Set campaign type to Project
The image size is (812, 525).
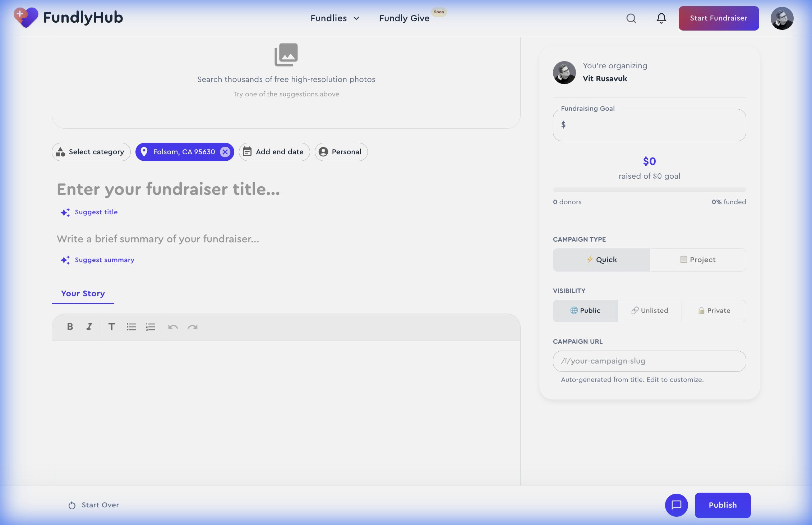[698, 260]
